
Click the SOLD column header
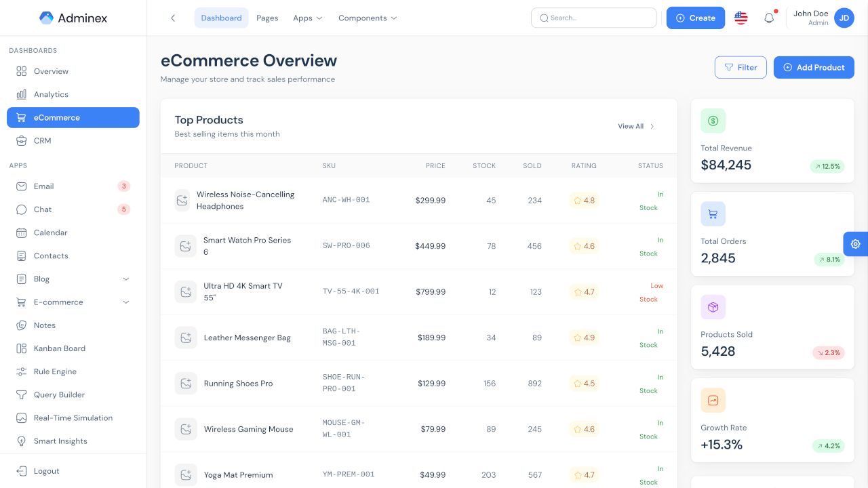(532, 165)
